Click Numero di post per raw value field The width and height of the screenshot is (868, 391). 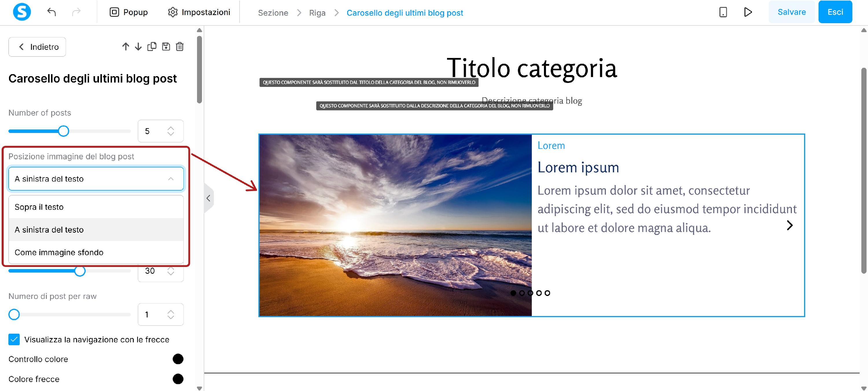point(161,315)
